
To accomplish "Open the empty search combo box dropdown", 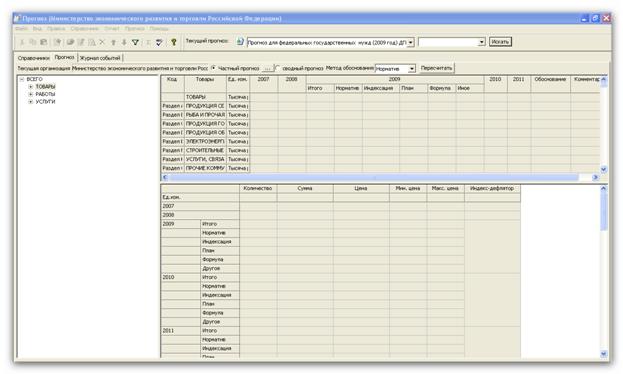I will coord(482,42).
